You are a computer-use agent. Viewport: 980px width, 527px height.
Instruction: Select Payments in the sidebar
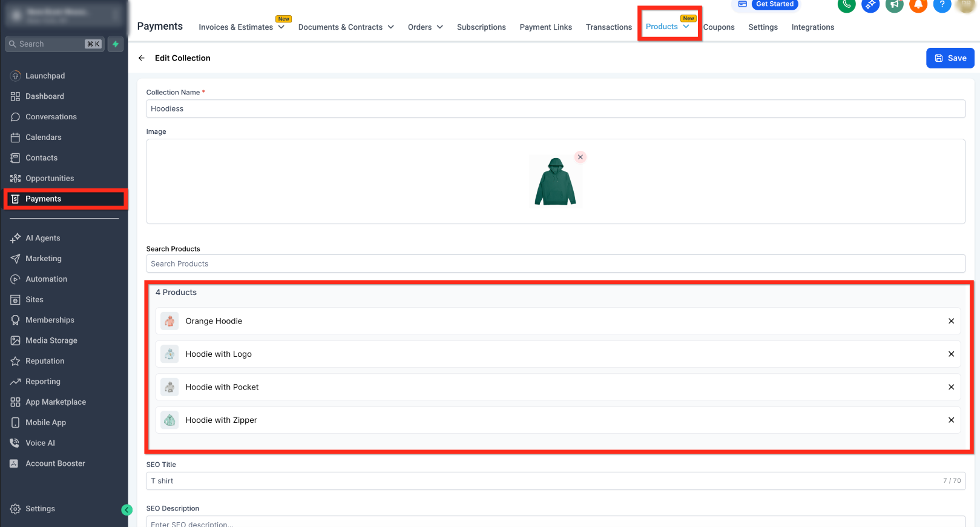64,199
